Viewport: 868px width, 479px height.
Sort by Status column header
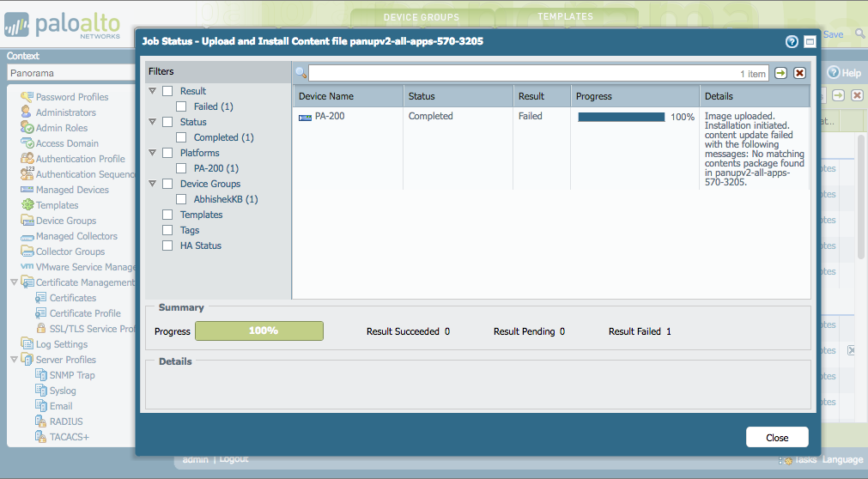(458, 96)
